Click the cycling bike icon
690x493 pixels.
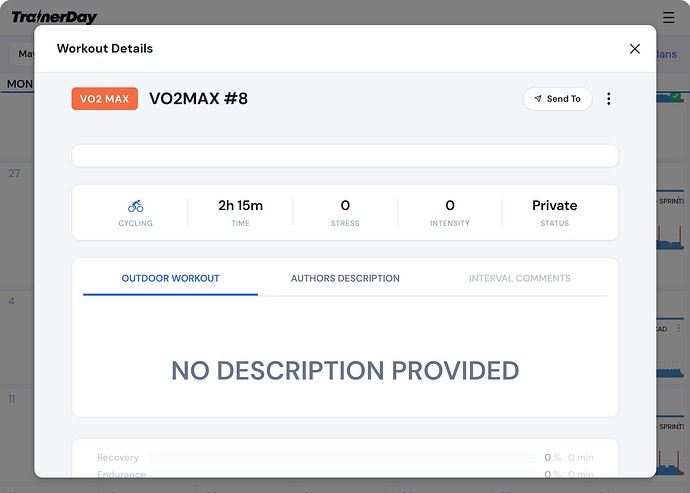tap(136, 206)
